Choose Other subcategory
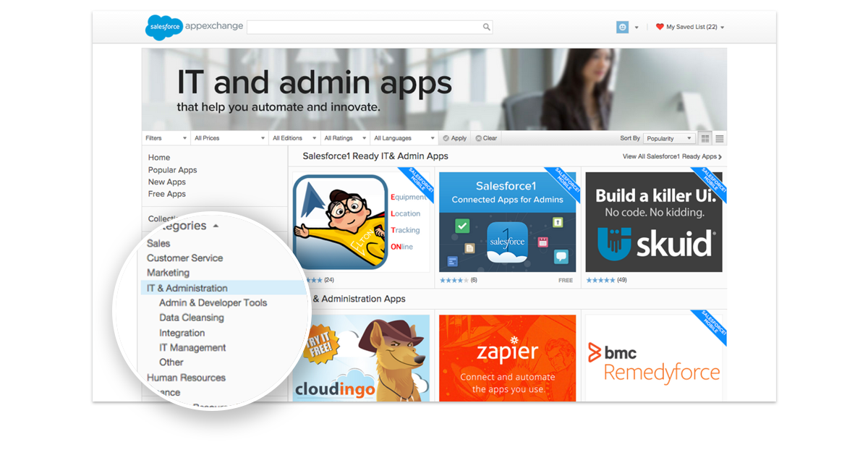Screen dimensions: 868x463 (171, 362)
